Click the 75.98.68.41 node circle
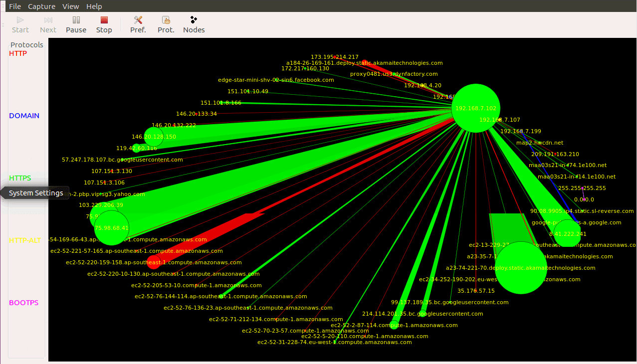The image size is (637, 364). pos(111,227)
